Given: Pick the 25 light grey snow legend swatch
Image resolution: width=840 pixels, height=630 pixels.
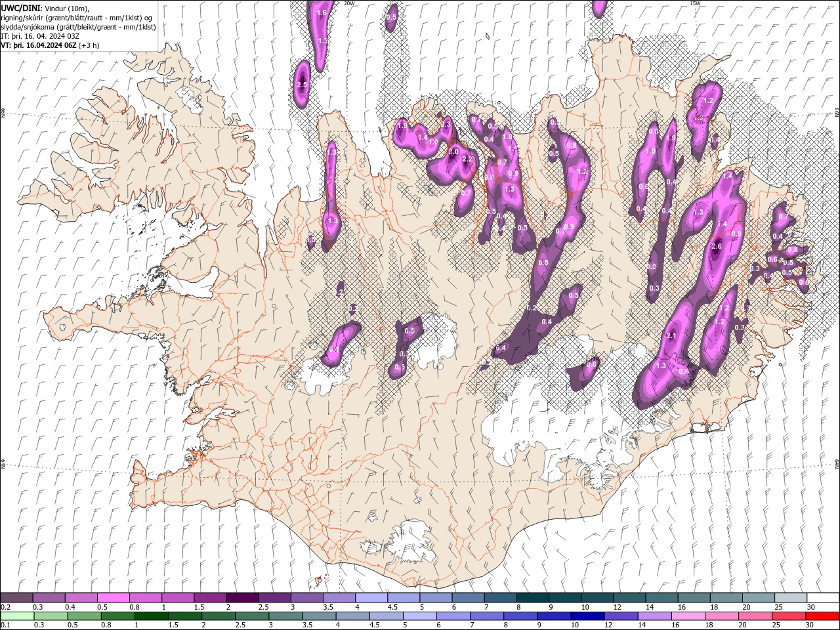Looking at the screenshot, I should coord(791,598).
